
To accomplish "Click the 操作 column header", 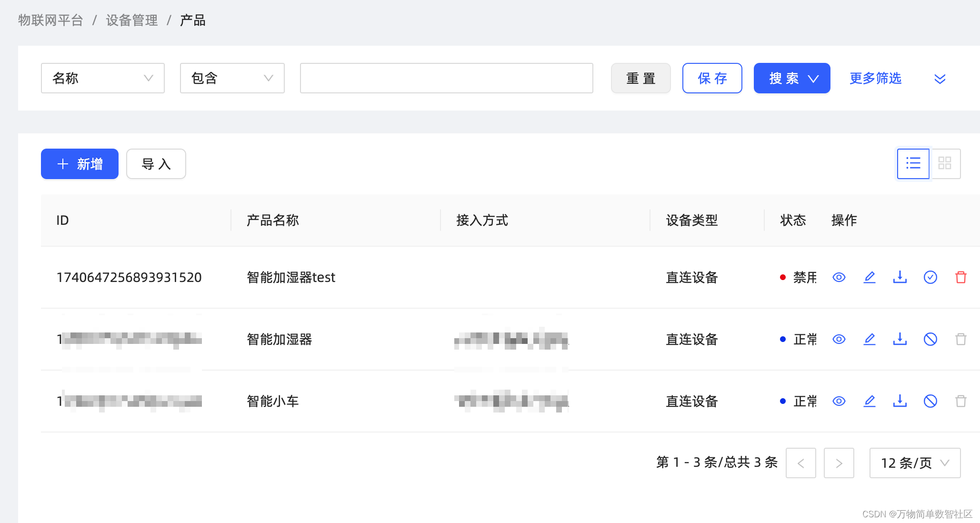I will (x=844, y=220).
